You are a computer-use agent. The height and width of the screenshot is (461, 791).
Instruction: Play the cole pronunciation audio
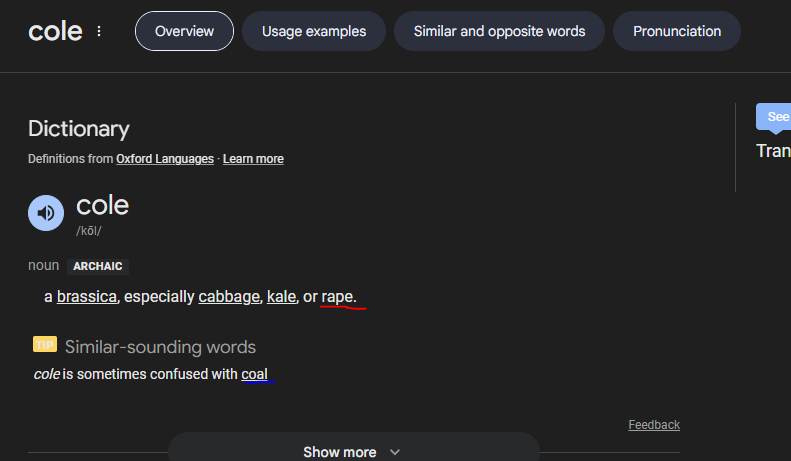coord(46,213)
